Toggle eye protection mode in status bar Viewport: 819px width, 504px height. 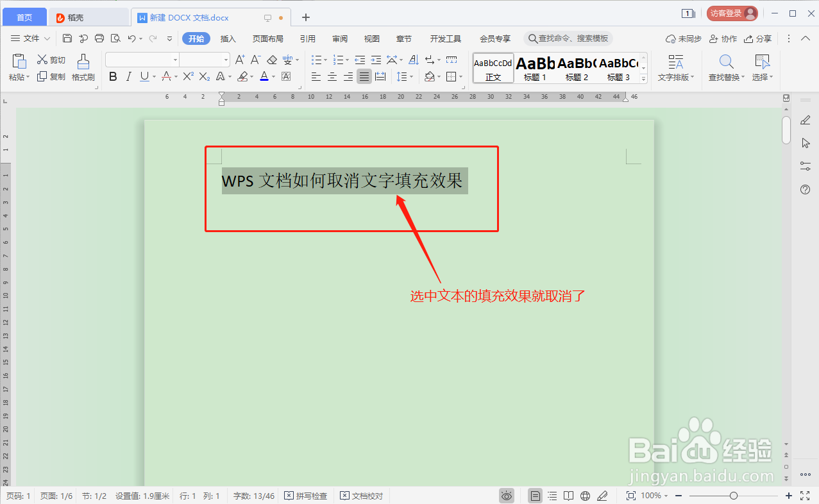point(507,496)
